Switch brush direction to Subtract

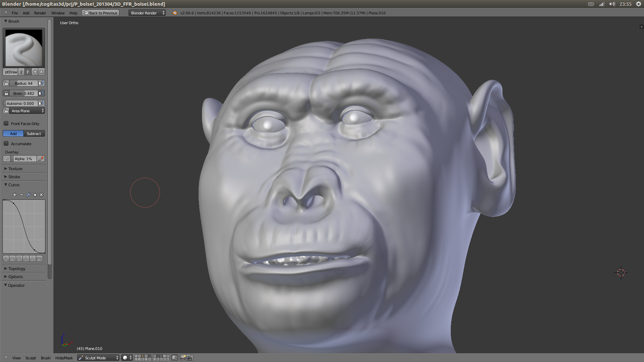(x=34, y=133)
